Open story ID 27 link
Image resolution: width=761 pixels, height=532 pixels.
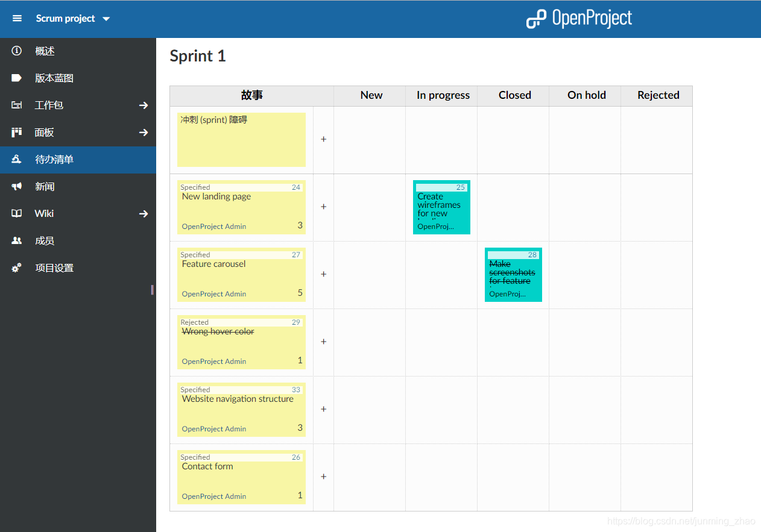296,255
